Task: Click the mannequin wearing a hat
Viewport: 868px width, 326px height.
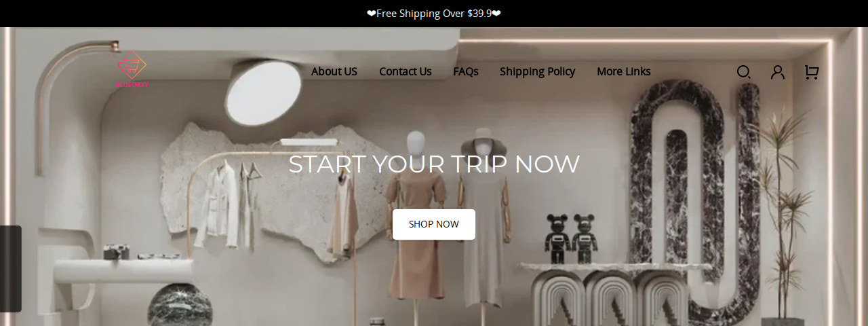Action: [484, 217]
